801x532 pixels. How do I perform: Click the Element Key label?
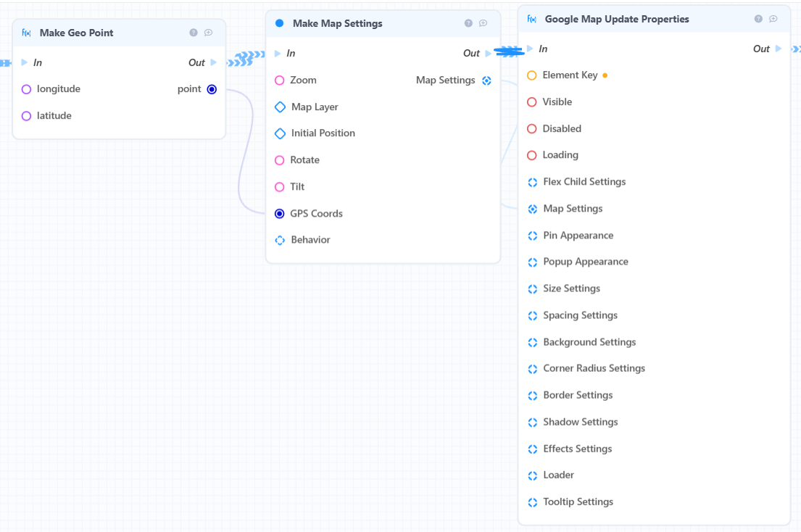570,75
